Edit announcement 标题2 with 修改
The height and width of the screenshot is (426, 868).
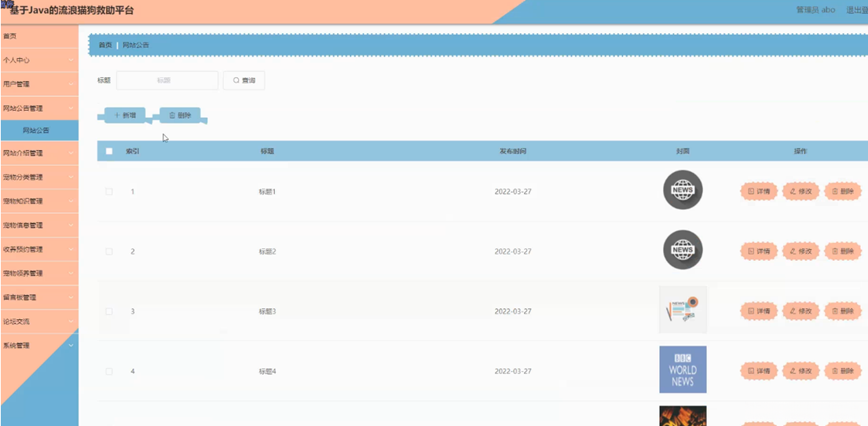(x=801, y=251)
